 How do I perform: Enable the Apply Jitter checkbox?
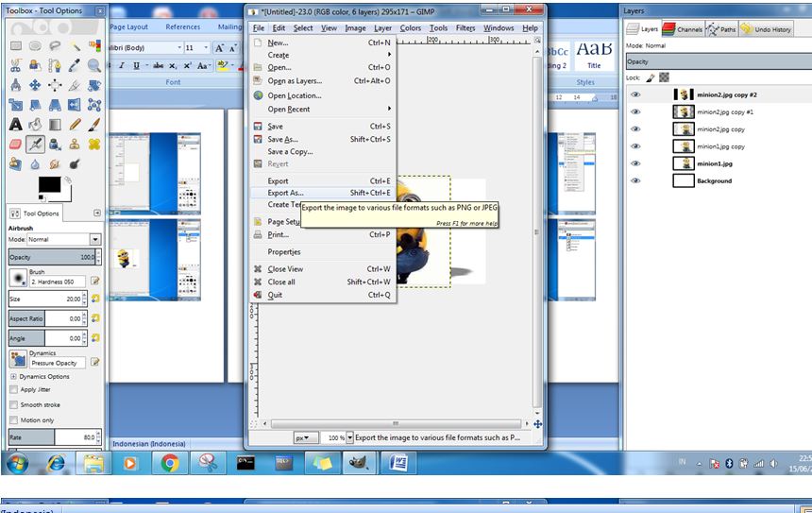point(13,389)
